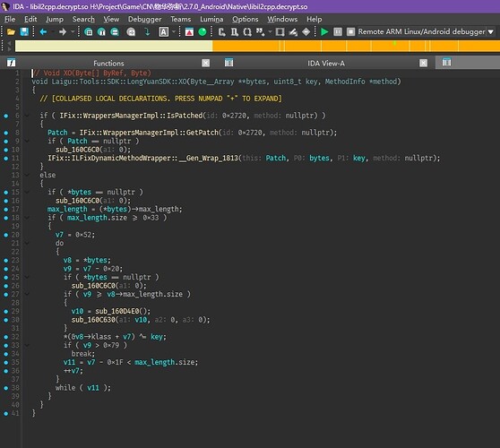Open the debugger selection dropdown
This screenshot has height=448, width=500.
coord(491,32)
